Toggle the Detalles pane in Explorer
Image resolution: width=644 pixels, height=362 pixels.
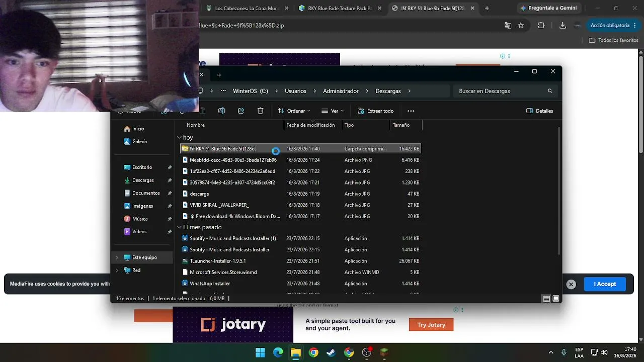tap(539, 111)
